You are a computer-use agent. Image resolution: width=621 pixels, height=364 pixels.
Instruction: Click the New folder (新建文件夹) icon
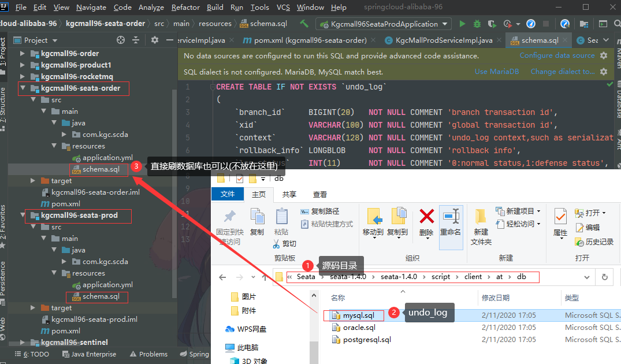481,216
